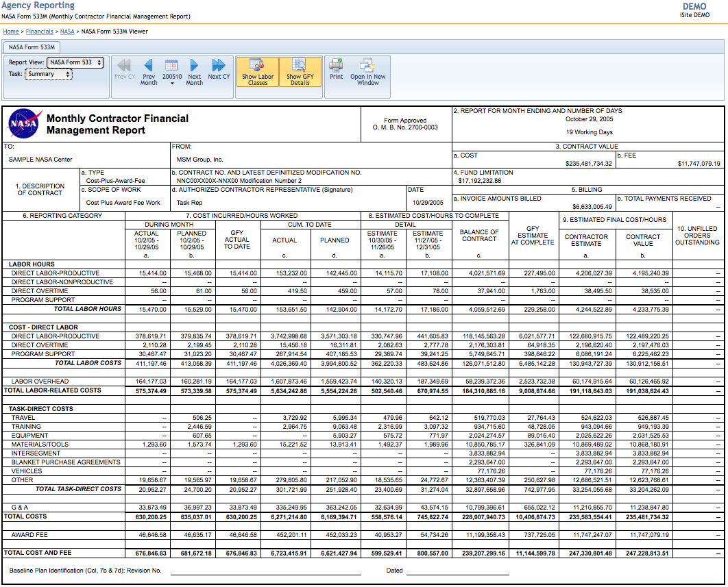Click the TRAINING row label
The image size is (728, 587).
point(26,427)
